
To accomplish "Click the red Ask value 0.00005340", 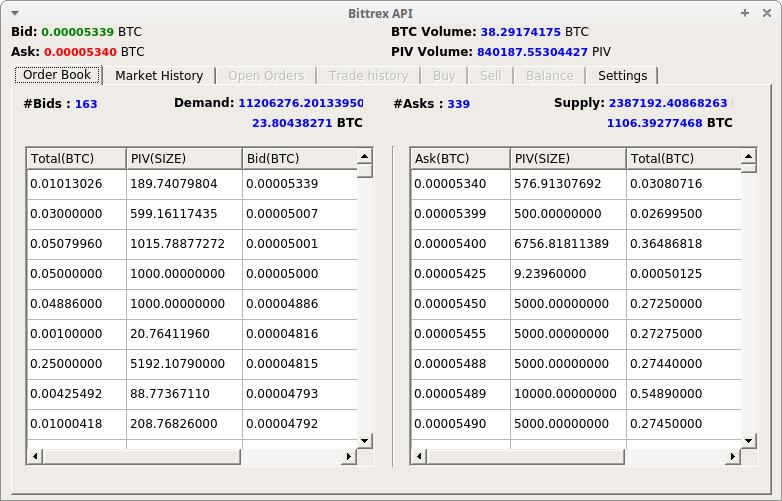I will [80, 52].
